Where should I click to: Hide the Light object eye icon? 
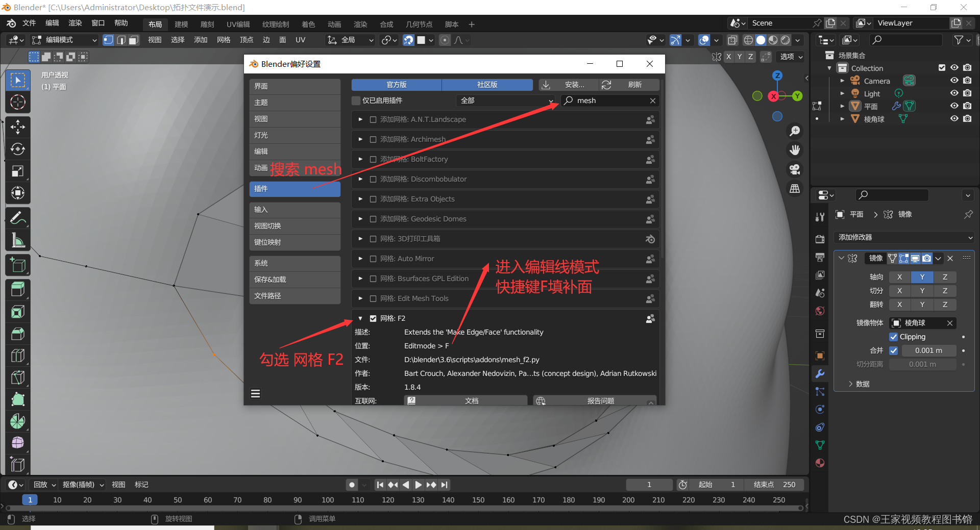point(954,93)
